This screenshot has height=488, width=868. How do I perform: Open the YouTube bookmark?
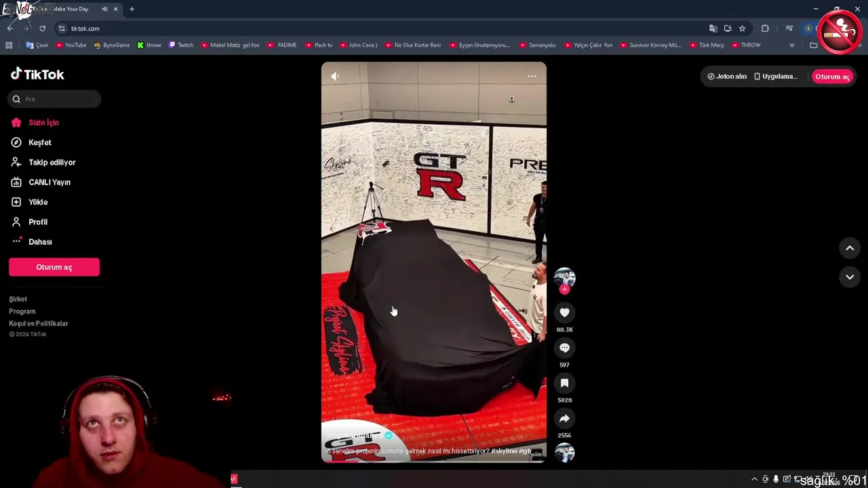tap(71, 45)
